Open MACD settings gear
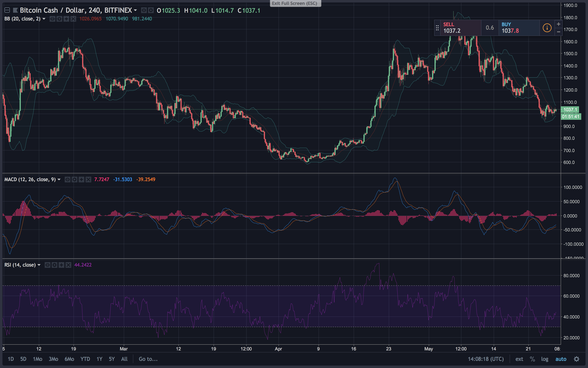 point(75,179)
